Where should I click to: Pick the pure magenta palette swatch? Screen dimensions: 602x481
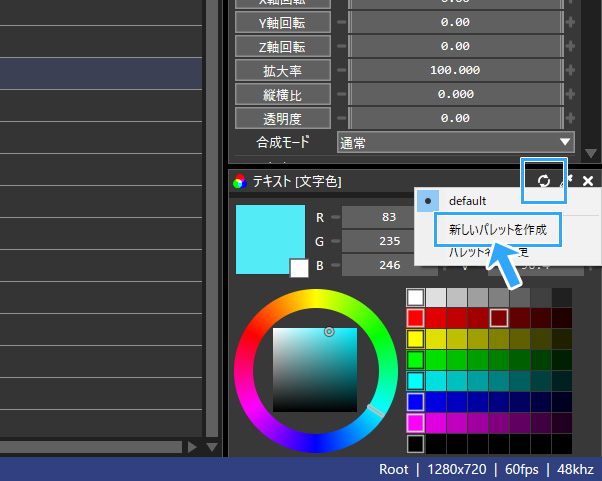coord(415,423)
